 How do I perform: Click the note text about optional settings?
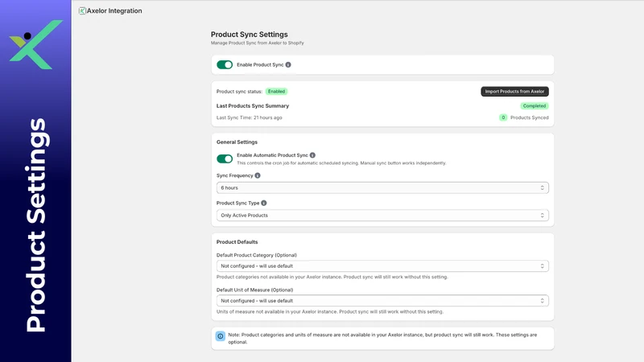[x=382, y=338]
